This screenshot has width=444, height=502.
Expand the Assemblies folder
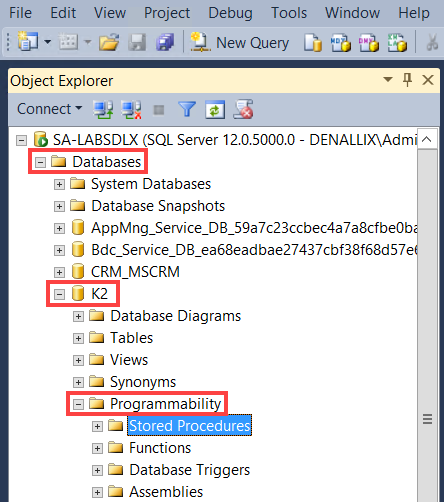pos(97,492)
